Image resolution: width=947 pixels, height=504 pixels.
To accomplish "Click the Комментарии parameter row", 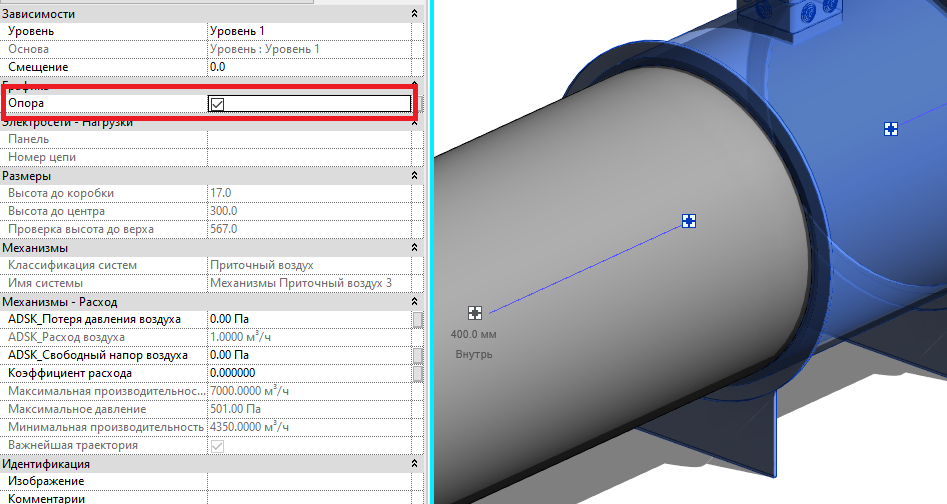I will (x=206, y=498).
